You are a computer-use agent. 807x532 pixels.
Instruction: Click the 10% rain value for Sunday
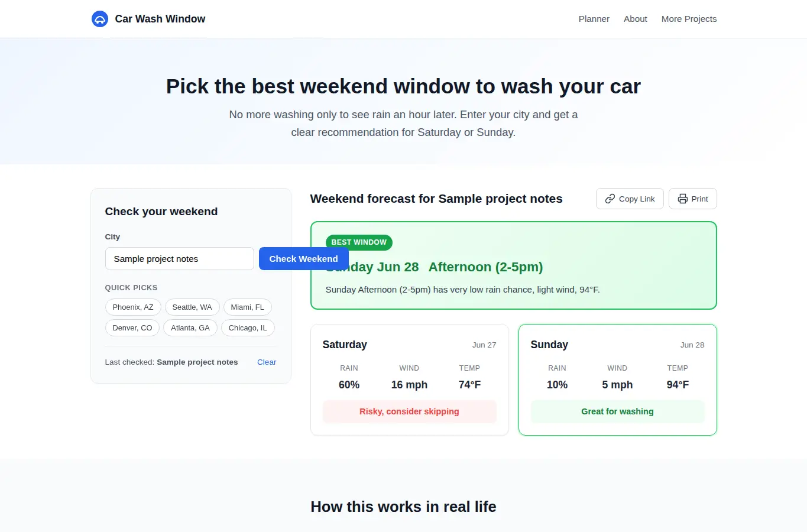click(557, 385)
